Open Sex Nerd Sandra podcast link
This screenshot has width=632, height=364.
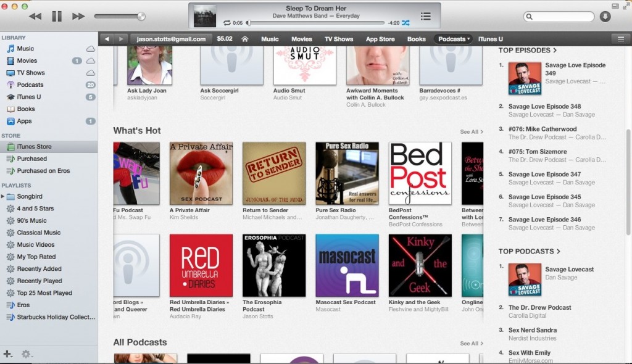pos(533,330)
